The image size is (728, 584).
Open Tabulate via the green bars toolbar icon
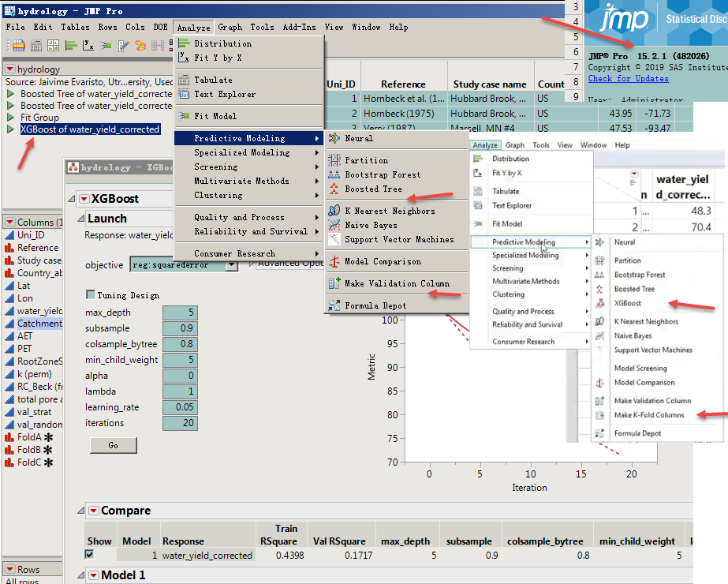(x=70, y=45)
